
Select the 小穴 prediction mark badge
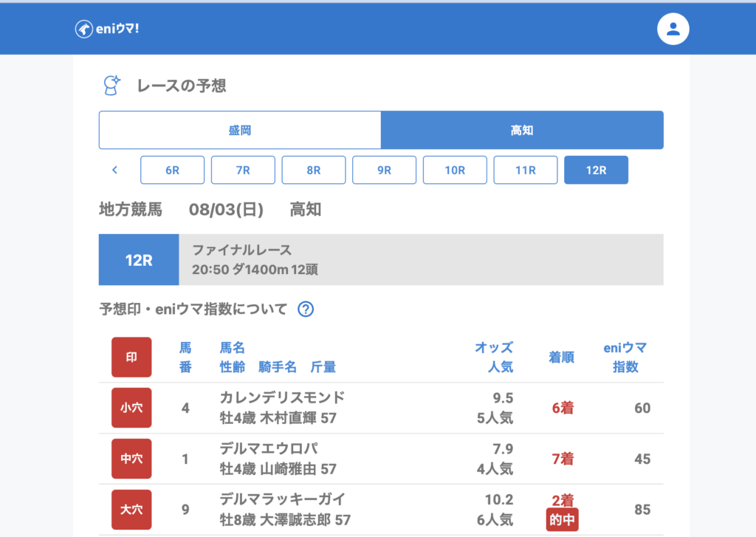pyautogui.click(x=131, y=408)
